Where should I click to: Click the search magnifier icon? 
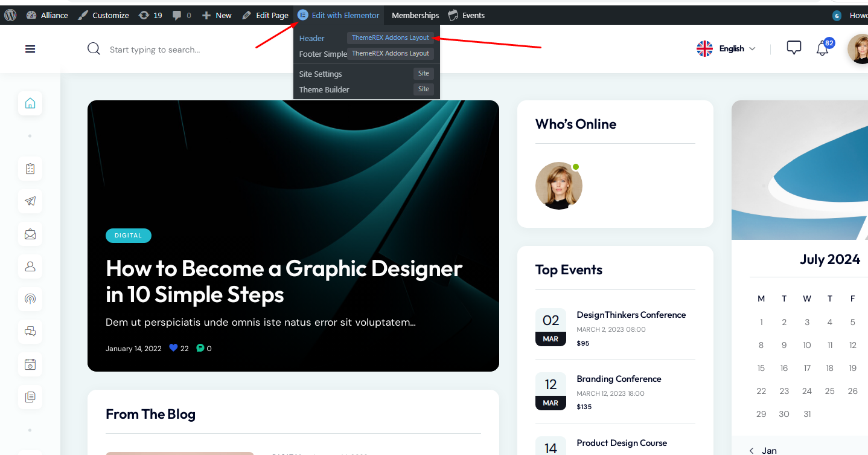pyautogui.click(x=94, y=49)
